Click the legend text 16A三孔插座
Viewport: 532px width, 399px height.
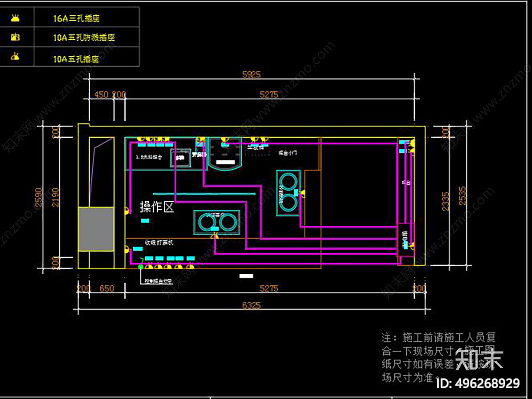pyautogui.click(x=76, y=18)
